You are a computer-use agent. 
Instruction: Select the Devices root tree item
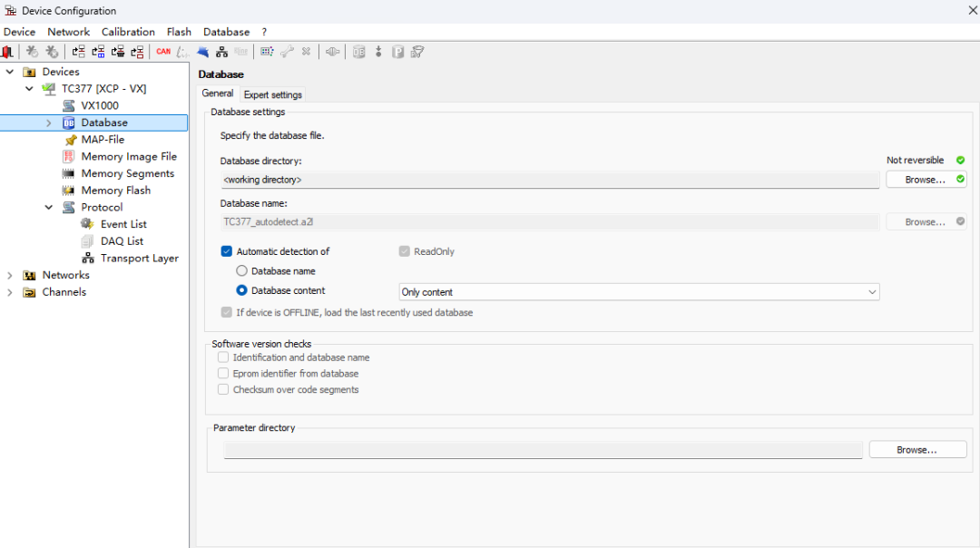coord(61,72)
